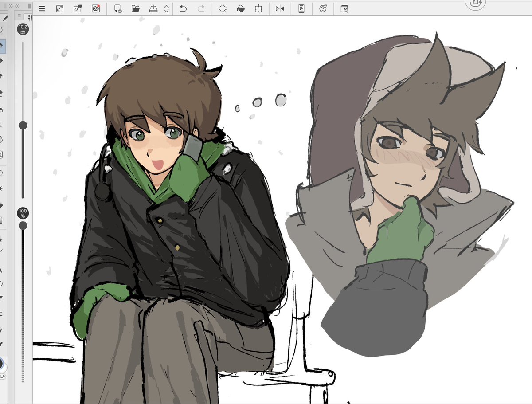
Task: Click the grayed-out redo arrow
Action: tap(201, 8)
